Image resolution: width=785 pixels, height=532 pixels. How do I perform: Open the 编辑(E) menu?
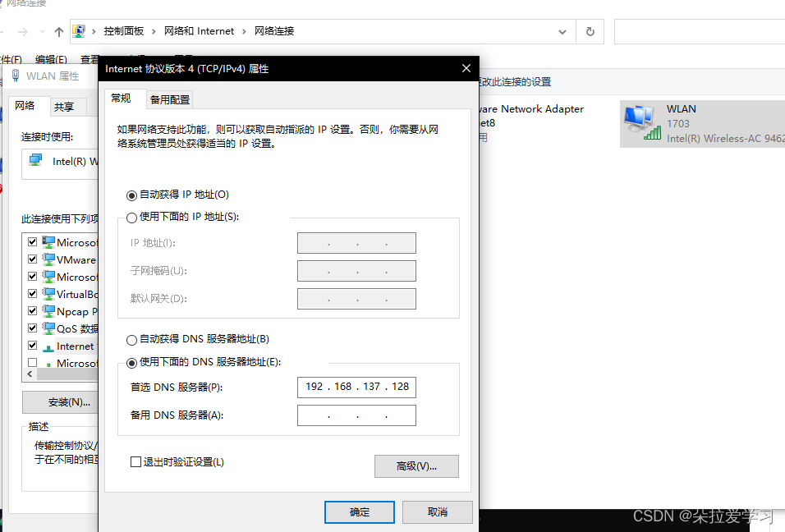(49, 59)
